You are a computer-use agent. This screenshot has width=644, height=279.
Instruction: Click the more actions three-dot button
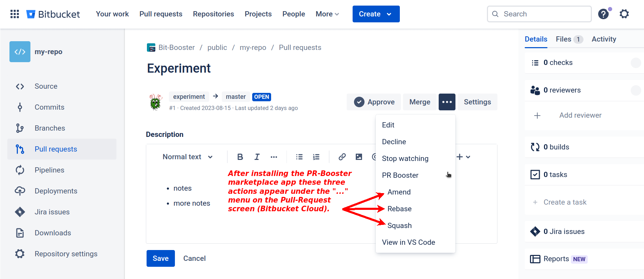pyautogui.click(x=447, y=102)
